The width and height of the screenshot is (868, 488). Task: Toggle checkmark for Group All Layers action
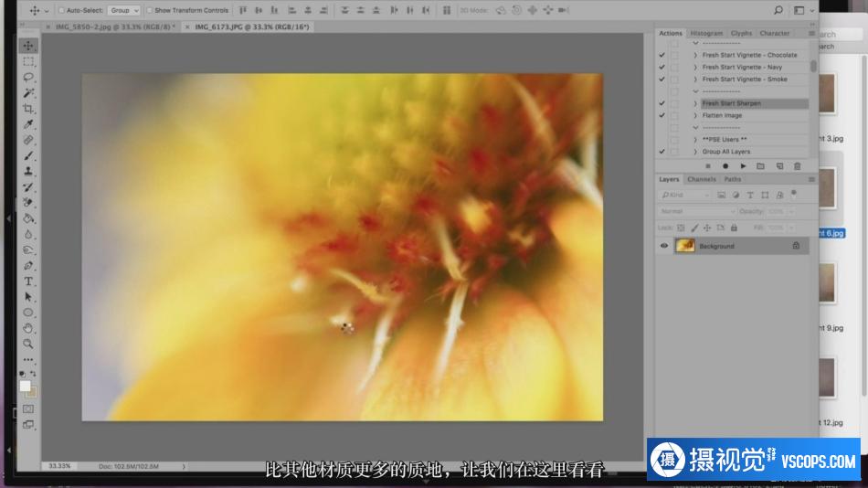pos(662,151)
